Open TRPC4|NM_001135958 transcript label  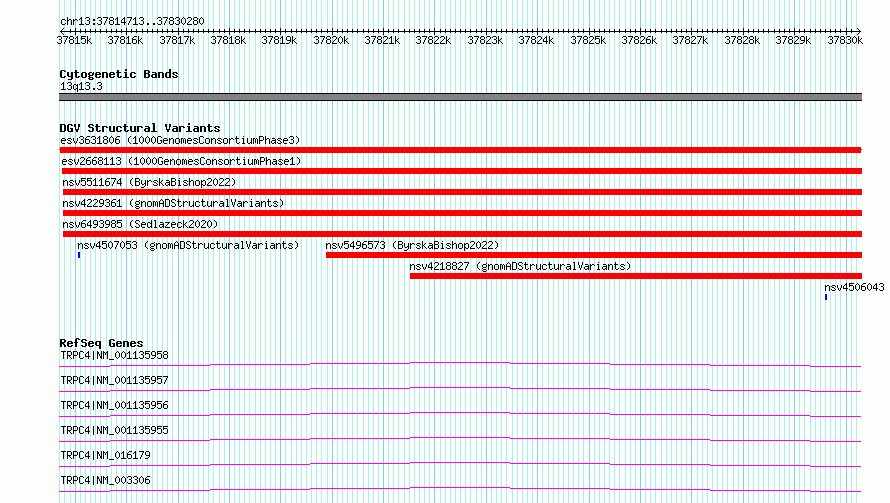(114, 355)
